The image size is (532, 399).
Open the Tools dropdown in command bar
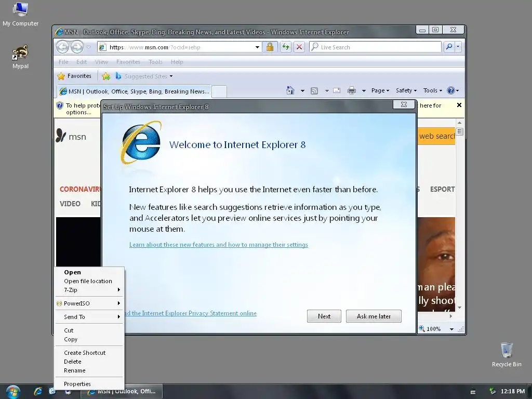tap(433, 90)
